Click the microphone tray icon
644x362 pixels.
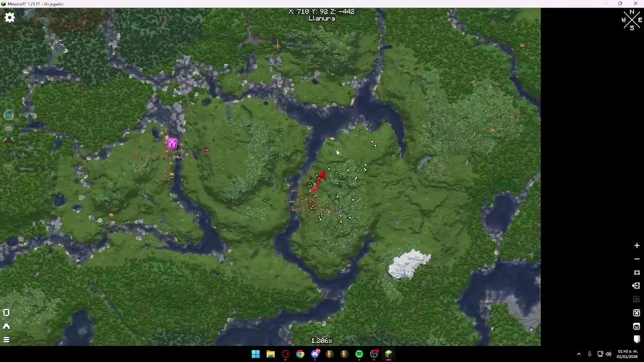click(x=589, y=354)
